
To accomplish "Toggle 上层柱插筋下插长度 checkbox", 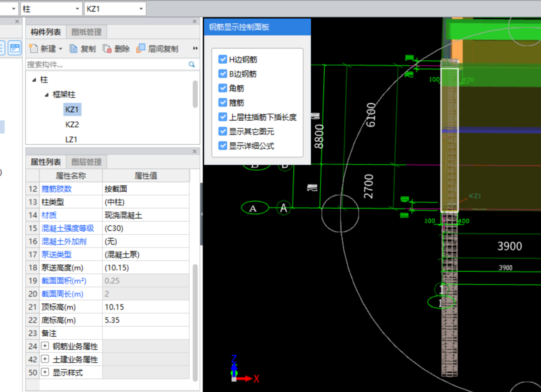I will 222,117.
